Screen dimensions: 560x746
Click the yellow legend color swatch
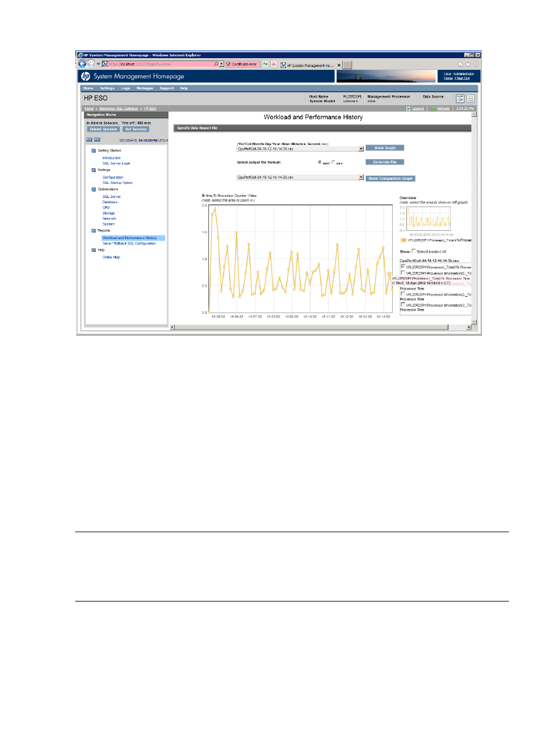point(403,240)
